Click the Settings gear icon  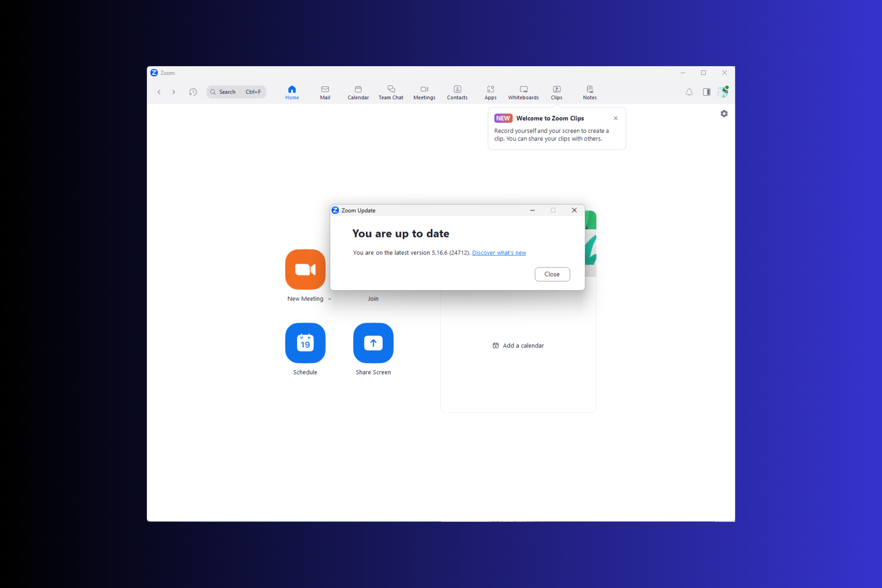coord(724,113)
